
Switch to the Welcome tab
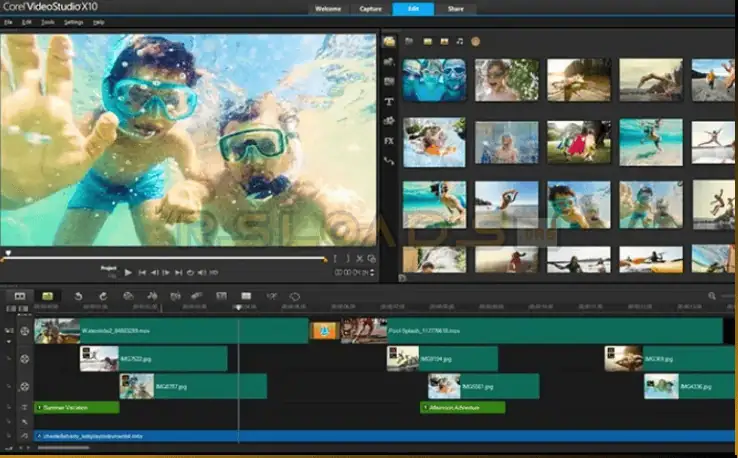point(328,9)
